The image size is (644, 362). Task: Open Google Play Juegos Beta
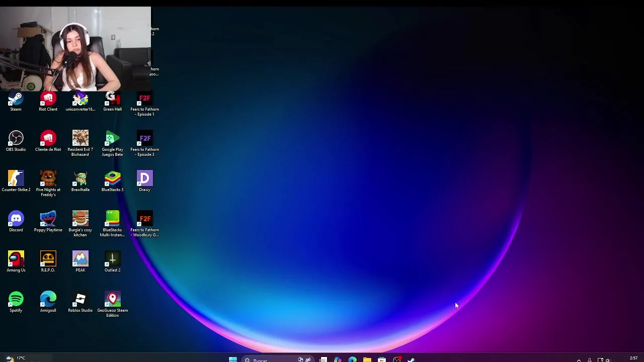112,144
